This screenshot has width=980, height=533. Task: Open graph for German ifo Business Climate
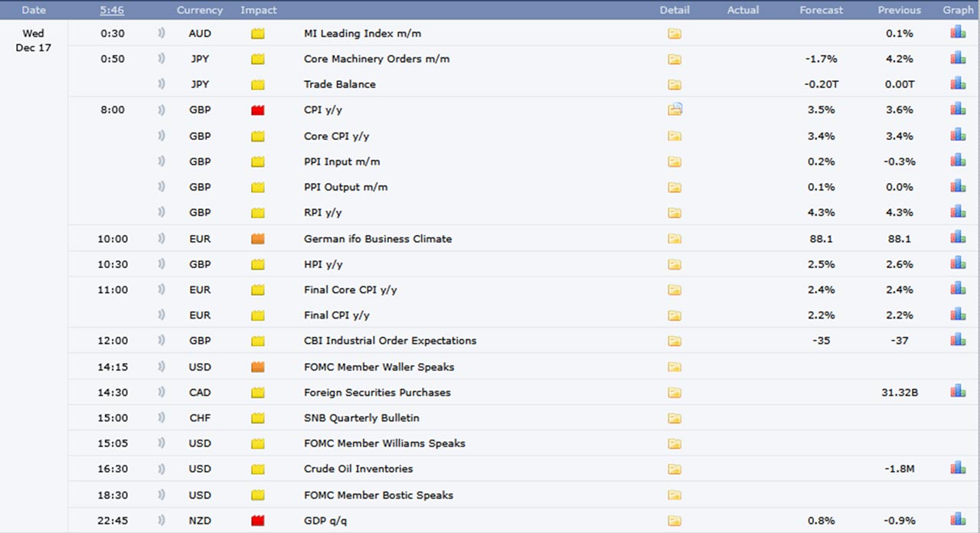(x=958, y=237)
